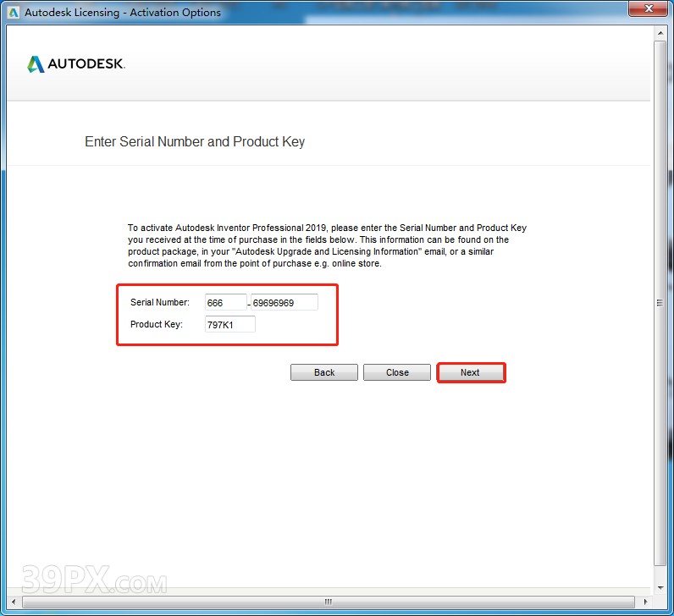Focus the serial number field 69696969
674x616 pixels.
(x=285, y=302)
